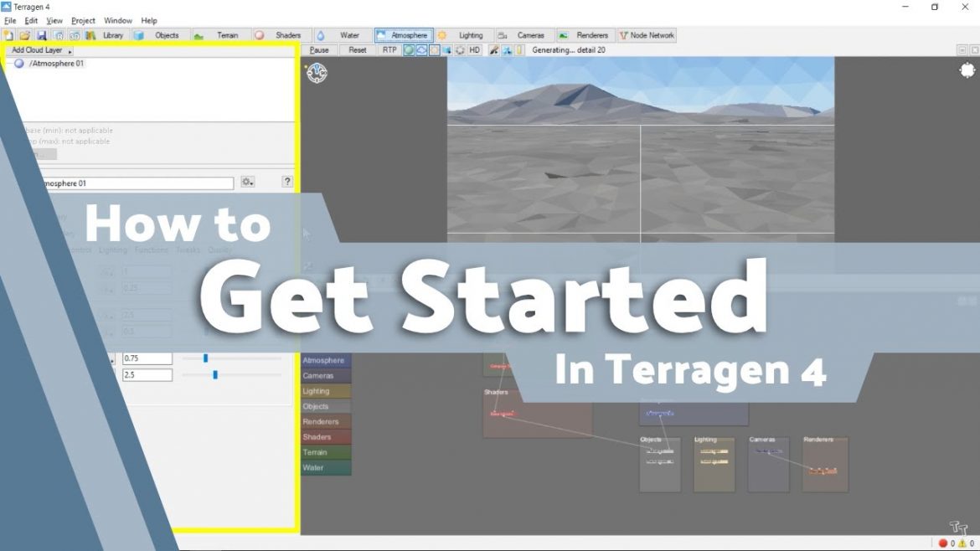Open the gear settings dropdown beside Atmosphere name
980x551 pixels.
(247, 182)
